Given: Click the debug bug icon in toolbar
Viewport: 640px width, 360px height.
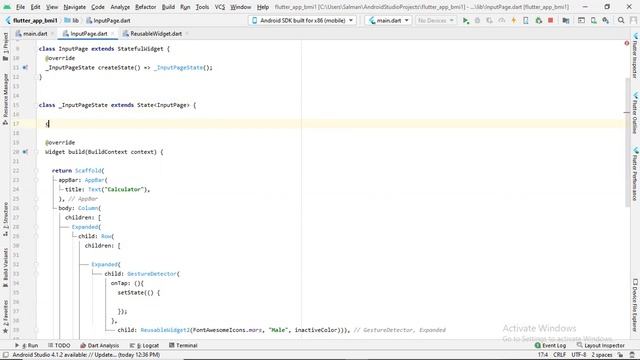Looking at the screenshot, I should [x=477, y=20].
